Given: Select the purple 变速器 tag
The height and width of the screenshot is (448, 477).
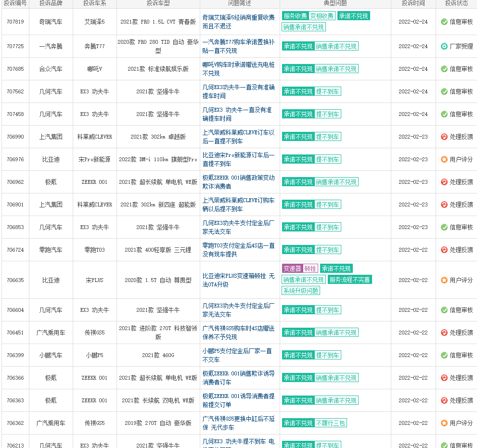Looking at the screenshot, I should (x=292, y=269).
